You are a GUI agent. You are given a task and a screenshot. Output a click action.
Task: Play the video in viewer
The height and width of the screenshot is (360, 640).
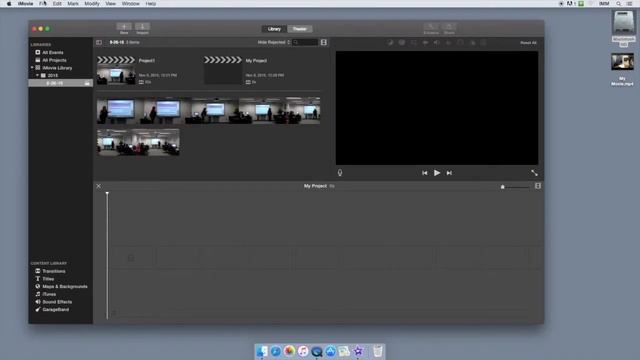pos(437,173)
